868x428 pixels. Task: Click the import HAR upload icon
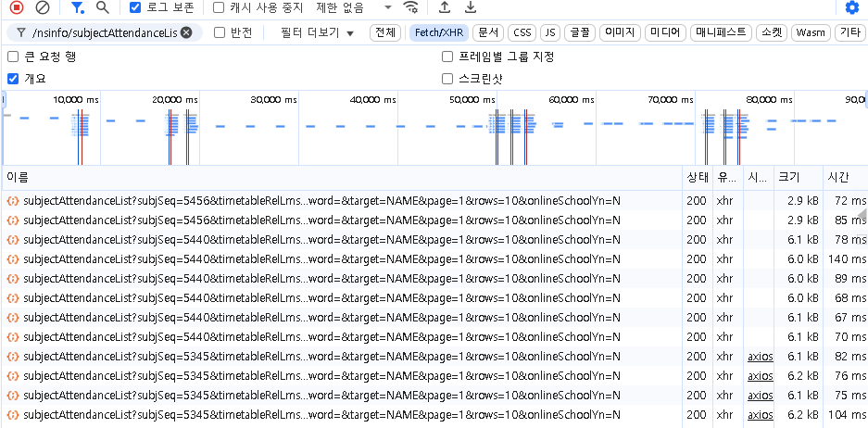[445, 7]
